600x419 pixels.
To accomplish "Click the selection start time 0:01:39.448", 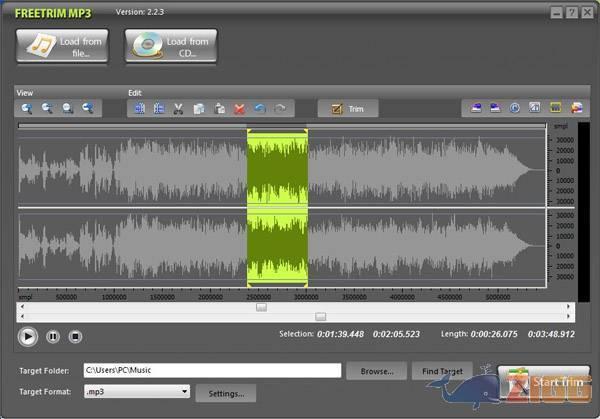I will [x=340, y=334].
